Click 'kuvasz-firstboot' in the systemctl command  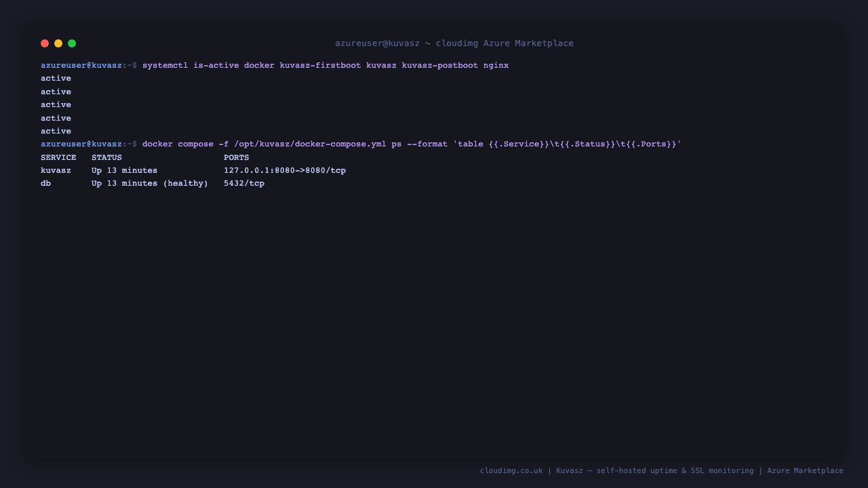[x=320, y=66]
